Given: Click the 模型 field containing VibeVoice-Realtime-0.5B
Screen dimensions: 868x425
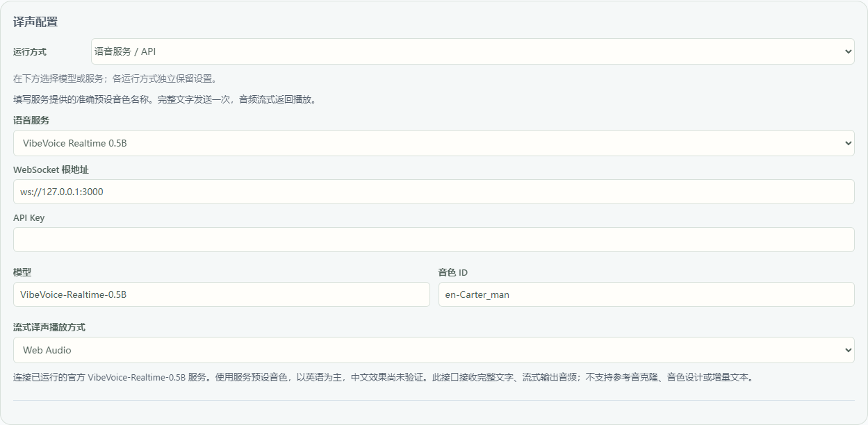Looking at the screenshot, I should click(222, 294).
